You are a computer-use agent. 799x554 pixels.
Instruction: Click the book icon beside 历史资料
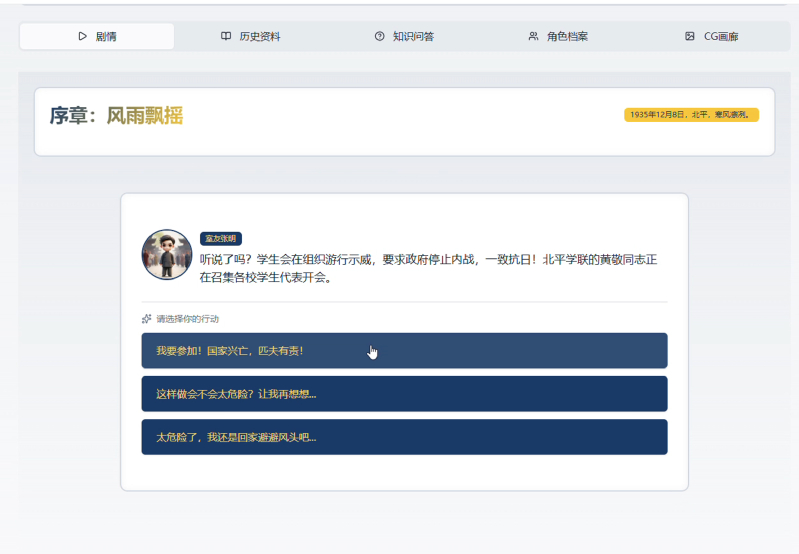(226, 36)
